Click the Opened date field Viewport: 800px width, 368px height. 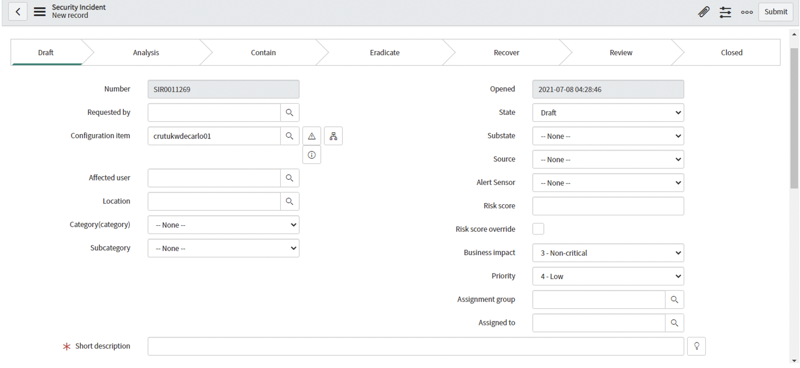click(608, 89)
